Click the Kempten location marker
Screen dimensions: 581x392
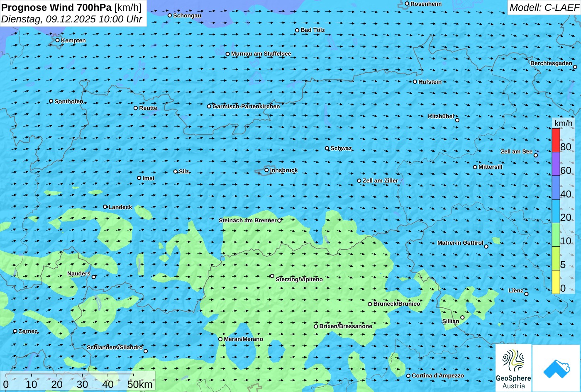point(58,40)
